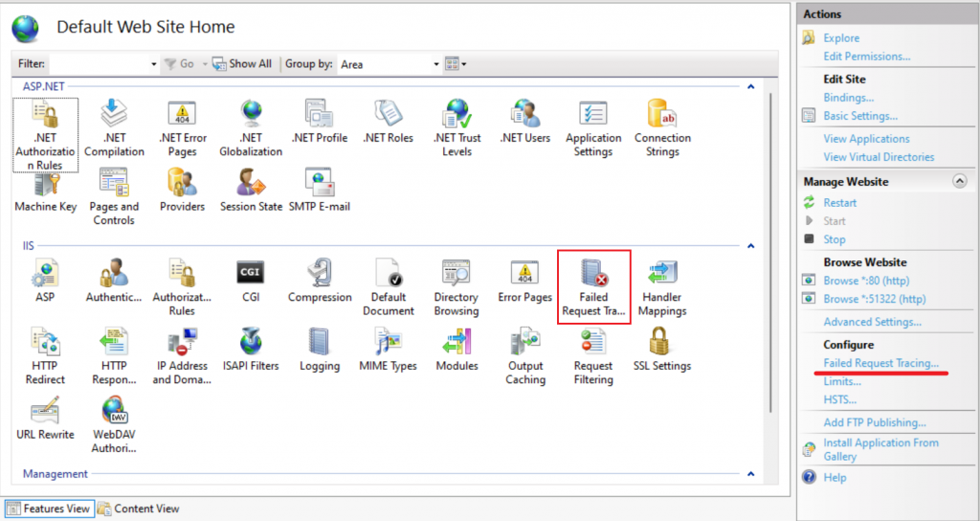Open Failed Request Tracing configure link
The image size is (980, 521).
coord(881,363)
